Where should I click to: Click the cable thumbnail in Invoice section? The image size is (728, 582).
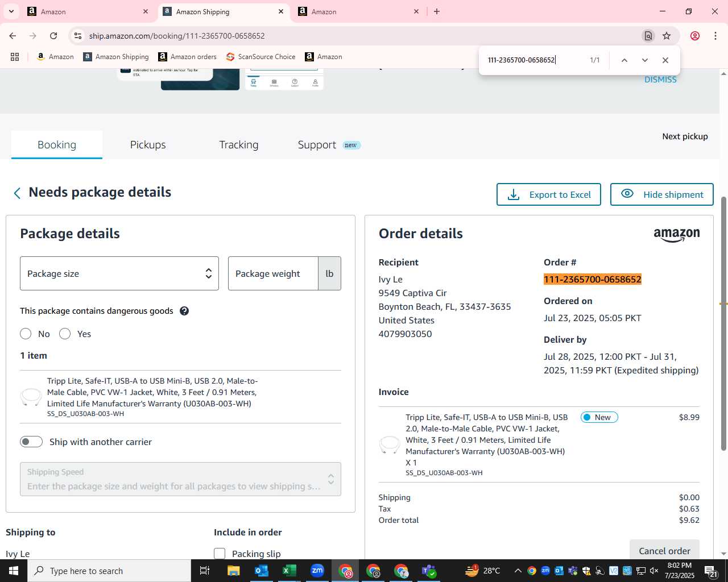pyautogui.click(x=390, y=445)
